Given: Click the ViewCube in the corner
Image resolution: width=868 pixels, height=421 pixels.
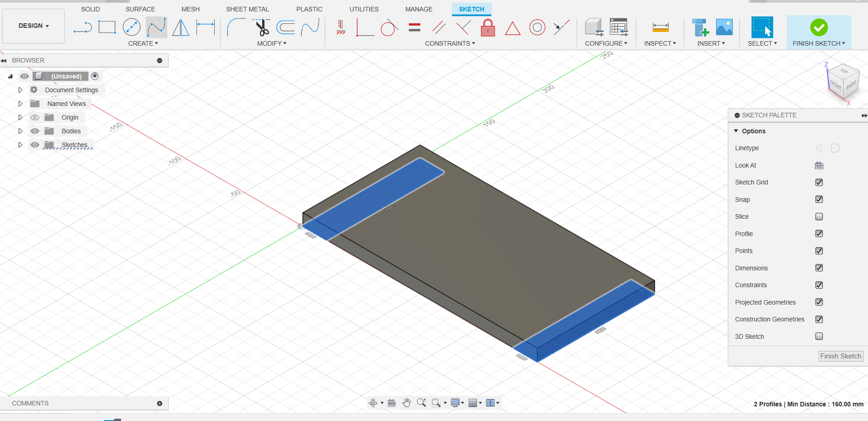Looking at the screenshot, I should 843,81.
